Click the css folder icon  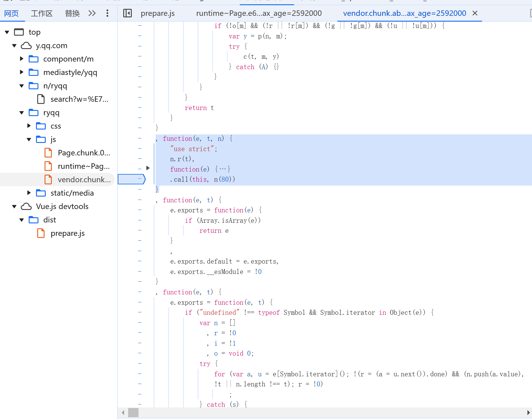point(41,126)
